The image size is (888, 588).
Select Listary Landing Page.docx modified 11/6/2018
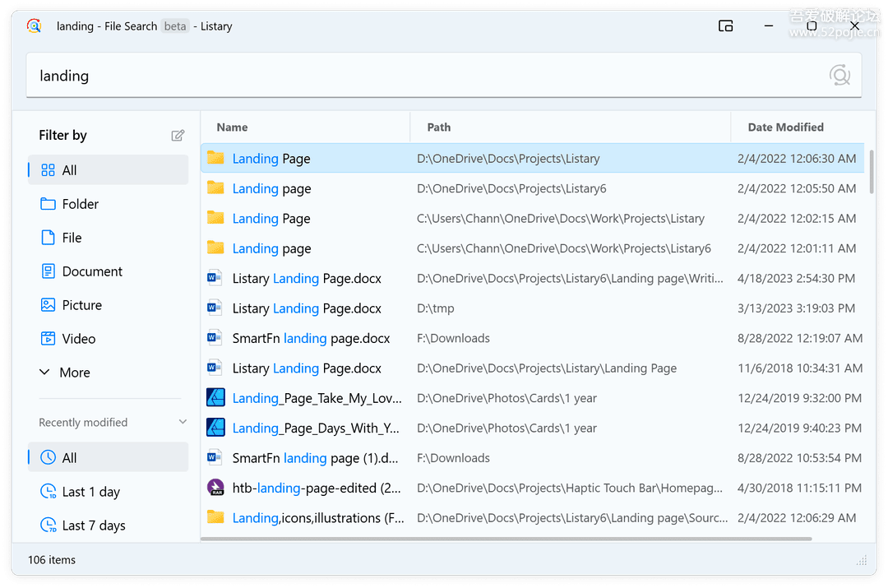532,368
